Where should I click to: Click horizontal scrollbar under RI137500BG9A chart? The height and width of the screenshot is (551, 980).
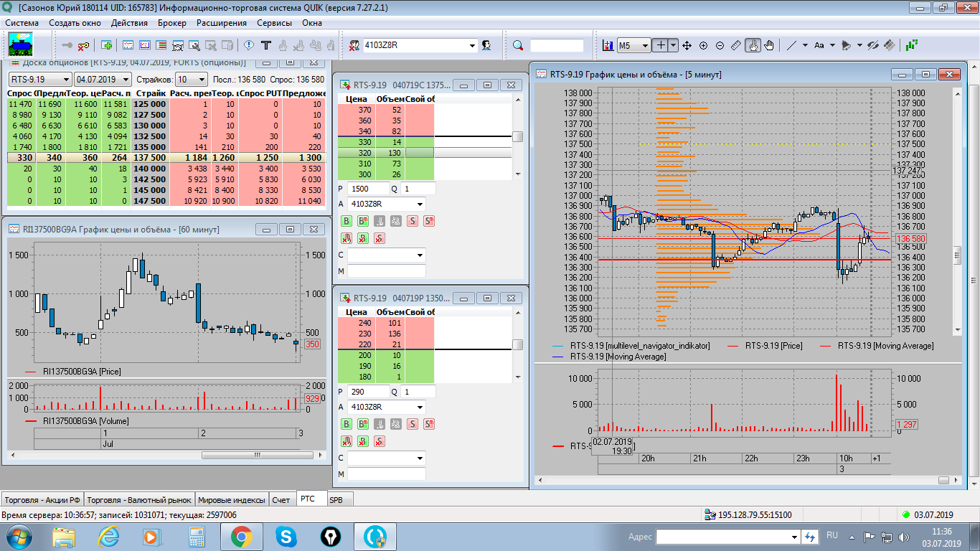pyautogui.click(x=256, y=455)
